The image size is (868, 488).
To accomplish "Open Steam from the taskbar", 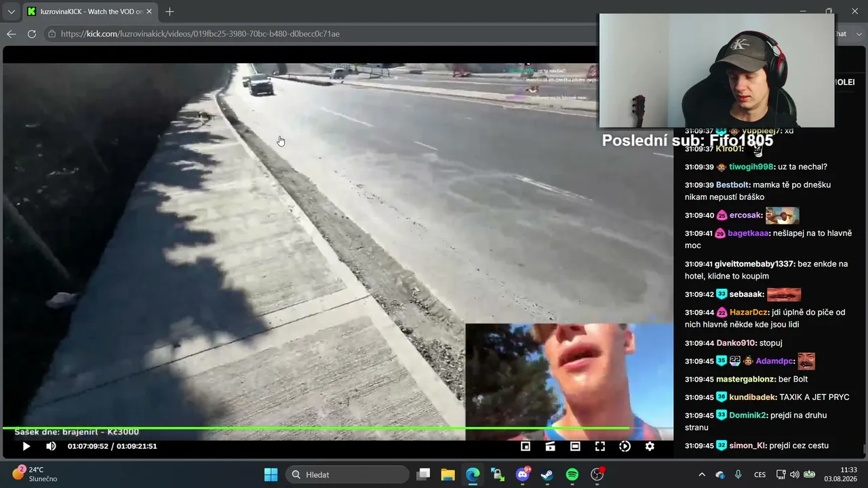I will click(x=547, y=474).
